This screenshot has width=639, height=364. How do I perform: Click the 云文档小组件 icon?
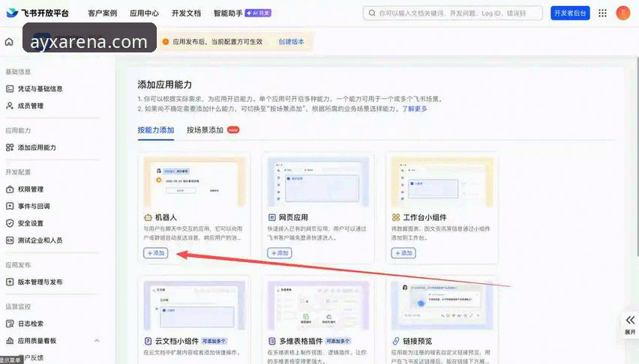coord(148,341)
